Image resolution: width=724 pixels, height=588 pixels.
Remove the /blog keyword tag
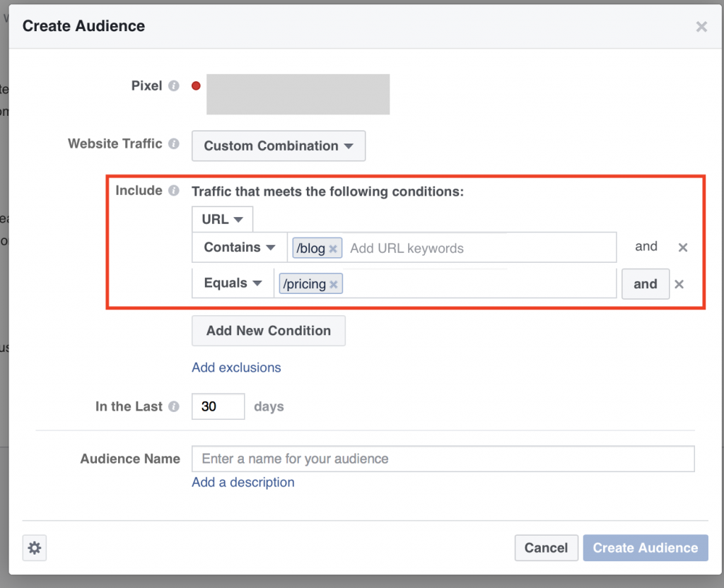click(333, 248)
